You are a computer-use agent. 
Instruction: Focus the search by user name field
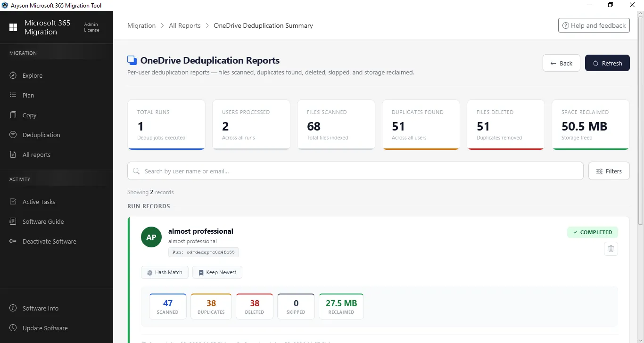355,171
